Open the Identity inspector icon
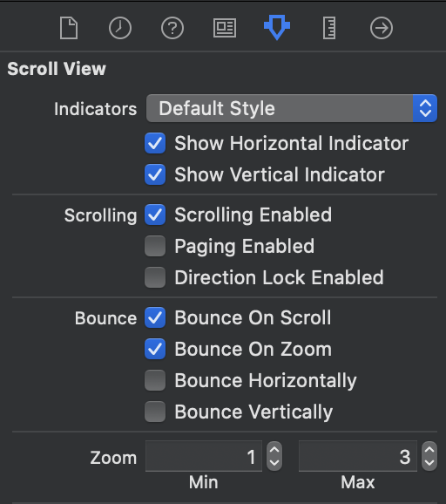This screenshot has width=446, height=504. [225, 28]
